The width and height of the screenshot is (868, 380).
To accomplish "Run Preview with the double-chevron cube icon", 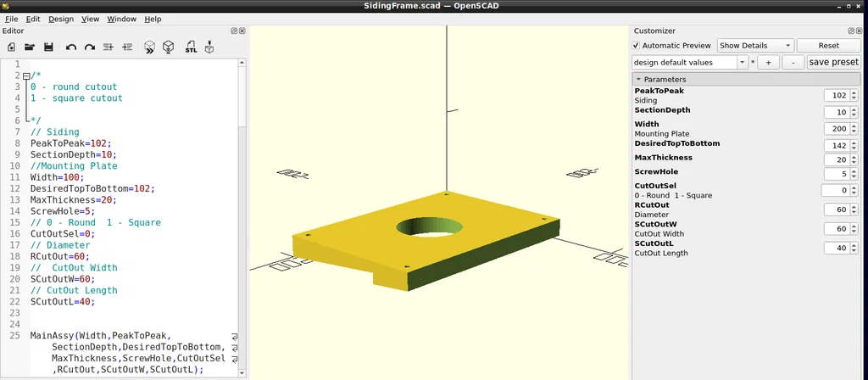I will pos(149,47).
